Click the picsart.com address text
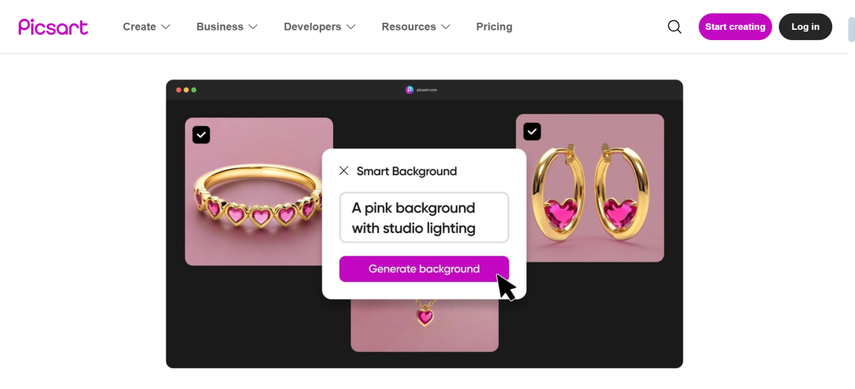This screenshot has width=855, height=389. click(x=427, y=90)
